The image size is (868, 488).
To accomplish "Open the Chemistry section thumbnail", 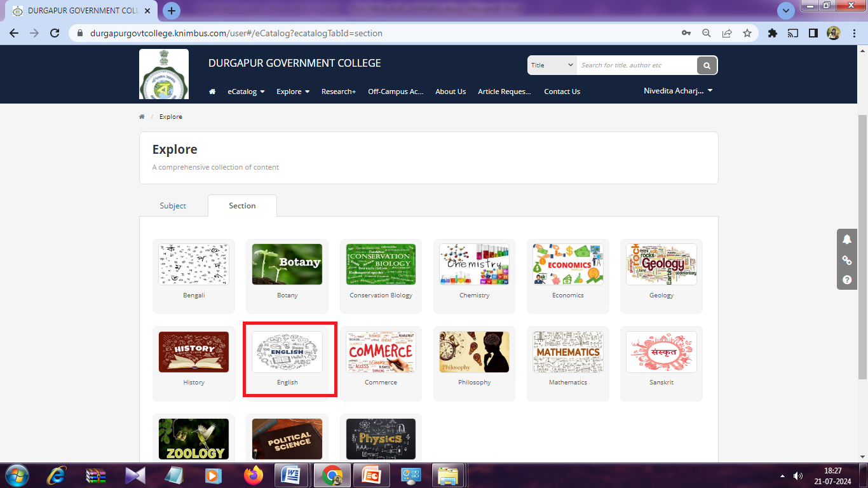I will (x=474, y=264).
